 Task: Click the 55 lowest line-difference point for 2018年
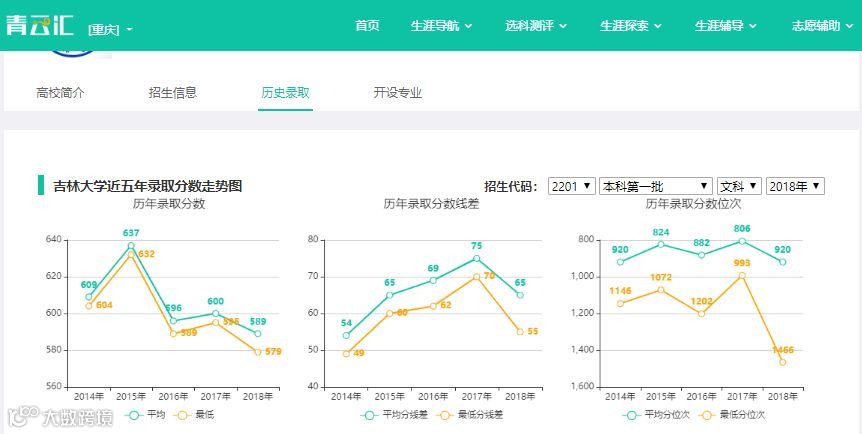coord(520,332)
